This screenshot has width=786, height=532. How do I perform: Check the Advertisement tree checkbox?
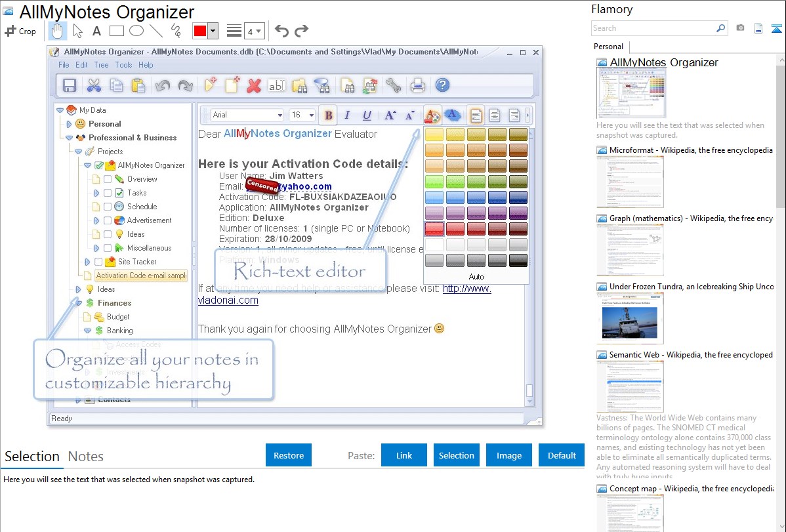[x=108, y=220]
